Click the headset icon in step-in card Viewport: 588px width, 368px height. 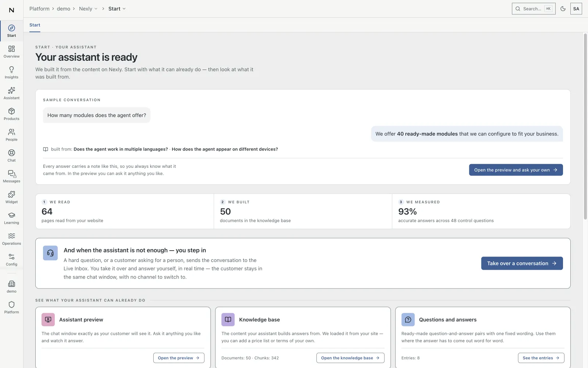(x=50, y=253)
